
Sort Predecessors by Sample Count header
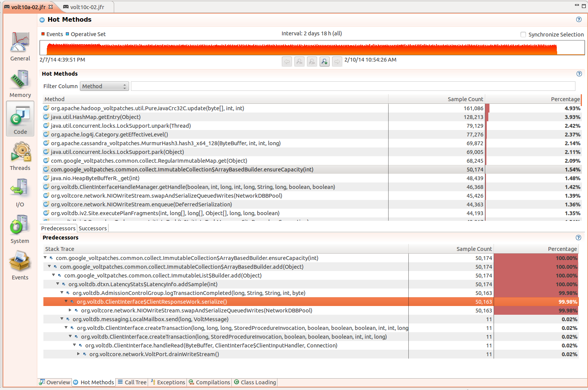(451, 249)
